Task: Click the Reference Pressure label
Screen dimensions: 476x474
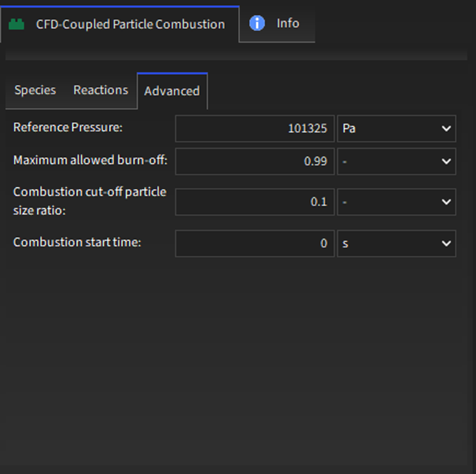Action: (x=67, y=128)
